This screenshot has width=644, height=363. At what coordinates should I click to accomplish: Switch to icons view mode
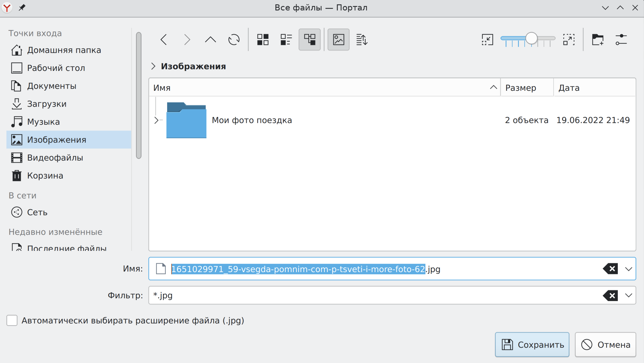click(263, 39)
